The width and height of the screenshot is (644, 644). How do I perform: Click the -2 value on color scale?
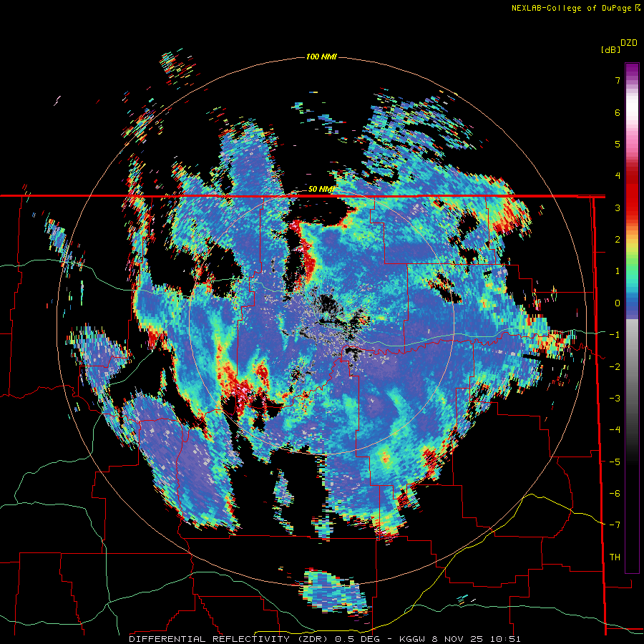tap(615, 366)
